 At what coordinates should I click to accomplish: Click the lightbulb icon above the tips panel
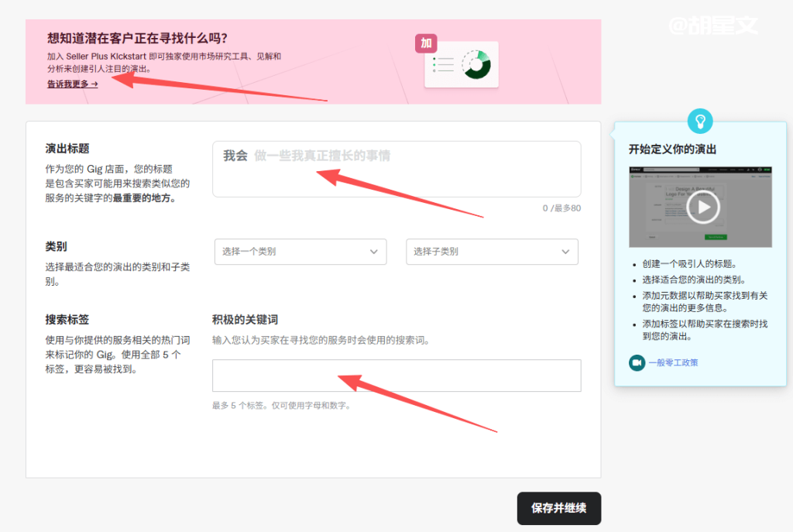[700, 120]
